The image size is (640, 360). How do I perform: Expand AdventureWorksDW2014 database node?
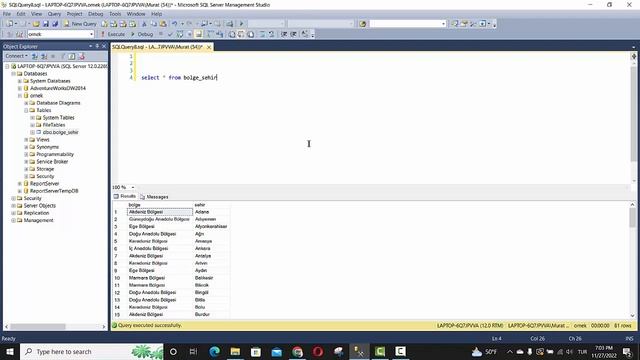tap(20, 89)
